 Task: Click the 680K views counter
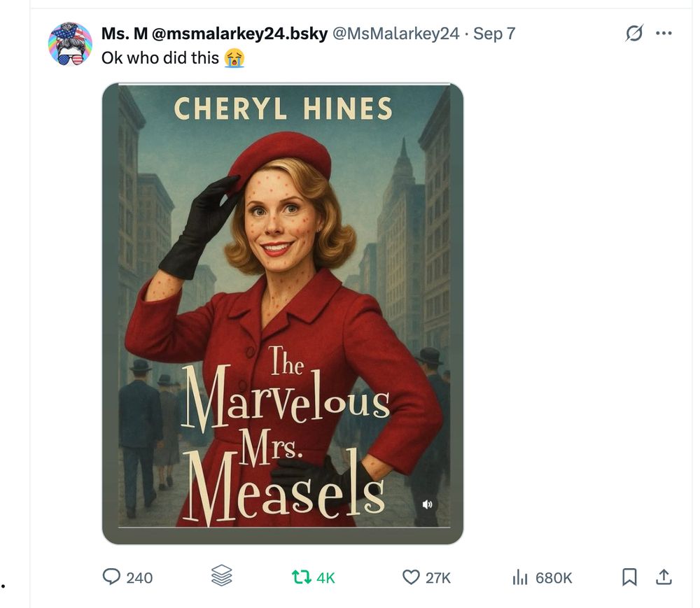pos(552,578)
